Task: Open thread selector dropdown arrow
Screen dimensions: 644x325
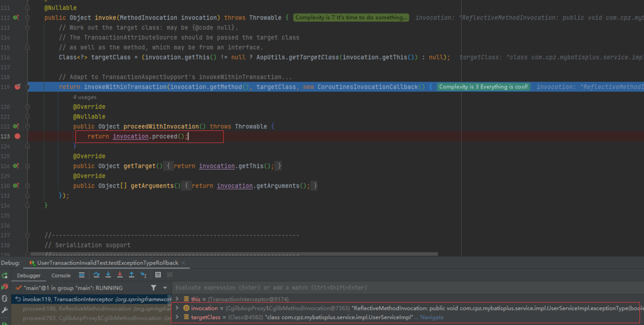Action: (x=165, y=288)
